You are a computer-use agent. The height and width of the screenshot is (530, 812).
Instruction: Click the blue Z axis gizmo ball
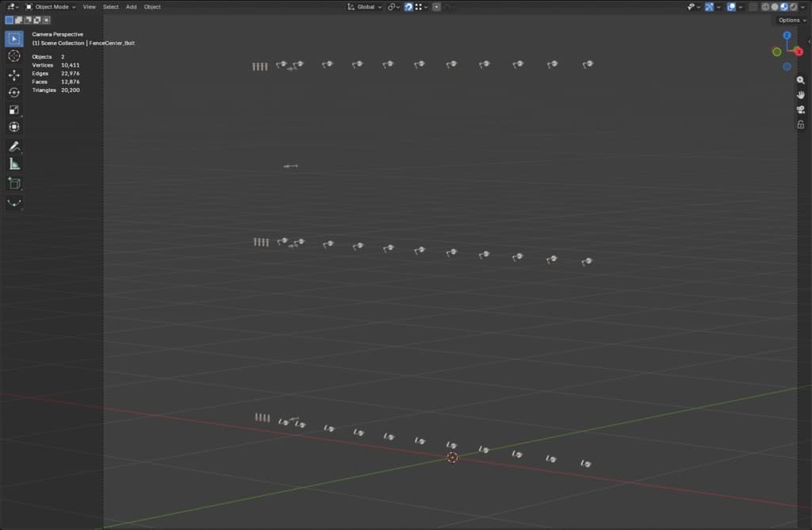[787, 35]
